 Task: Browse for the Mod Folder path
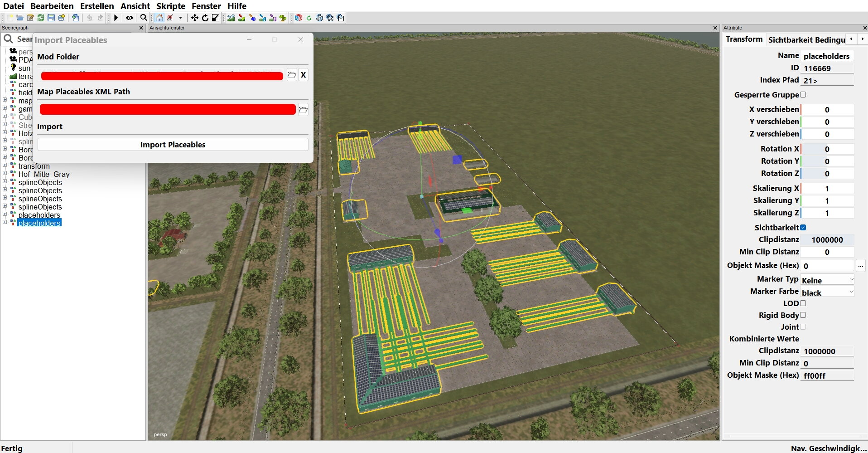pyautogui.click(x=292, y=75)
